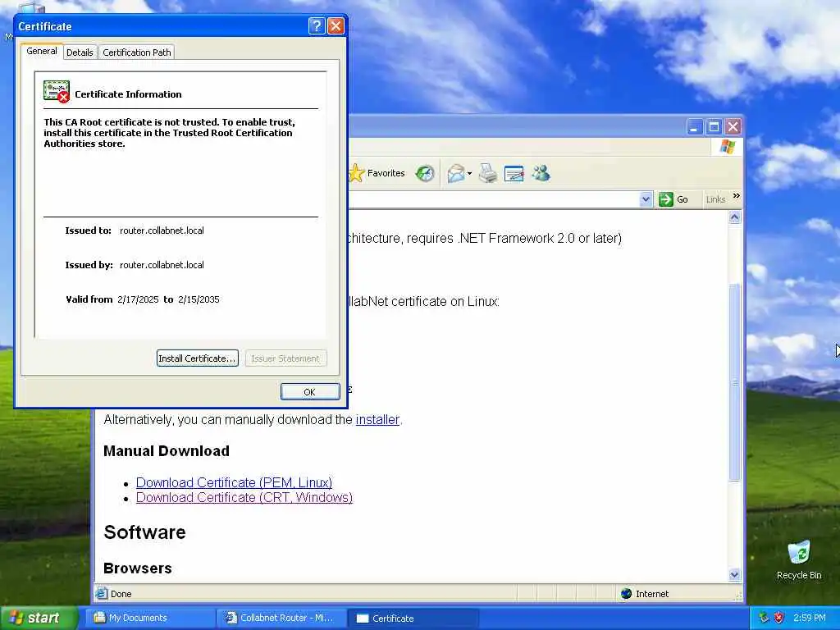Close the Internet Explorer window
The height and width of the screenshot is (630, 840).
point(733,127)
